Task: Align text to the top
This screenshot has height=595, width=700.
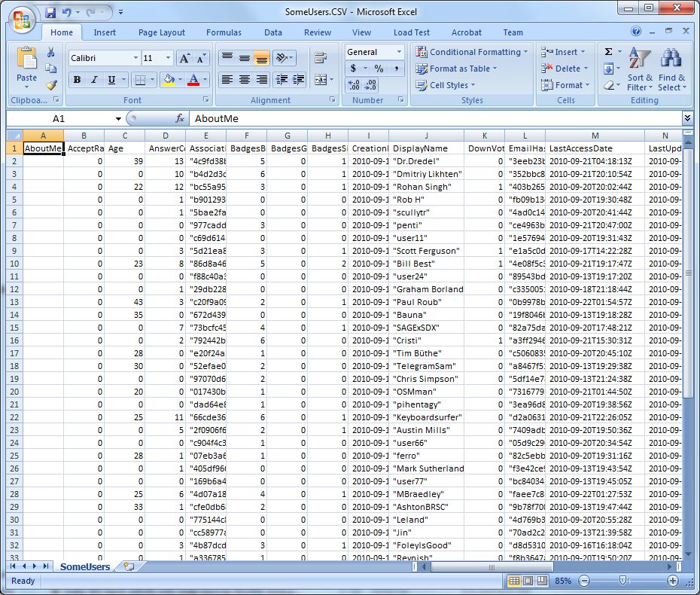Action: coord(227,58)
